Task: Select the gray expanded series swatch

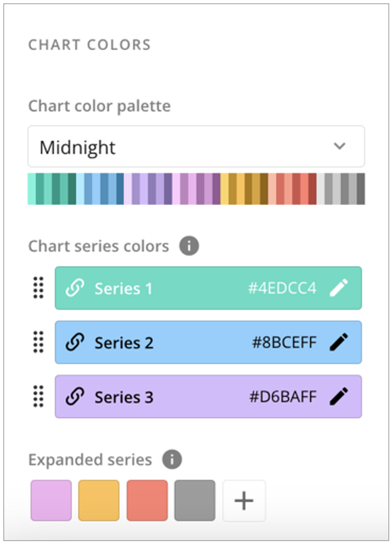Action: click(195, 500)
